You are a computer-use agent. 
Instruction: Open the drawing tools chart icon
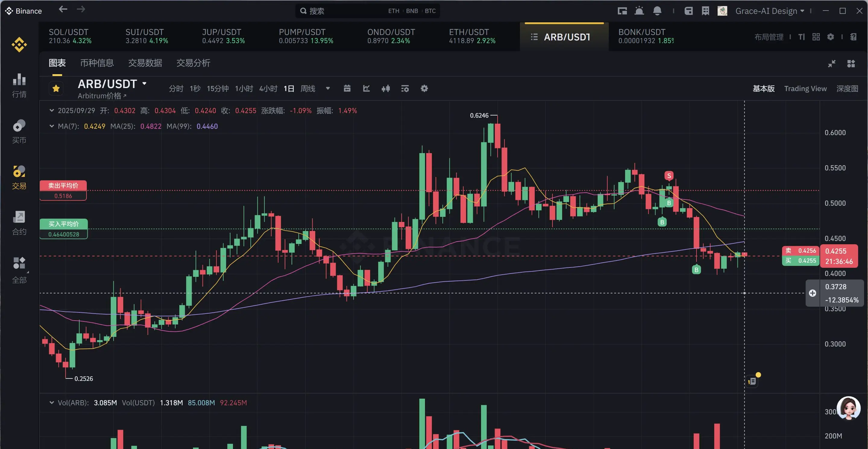(366, 88)
